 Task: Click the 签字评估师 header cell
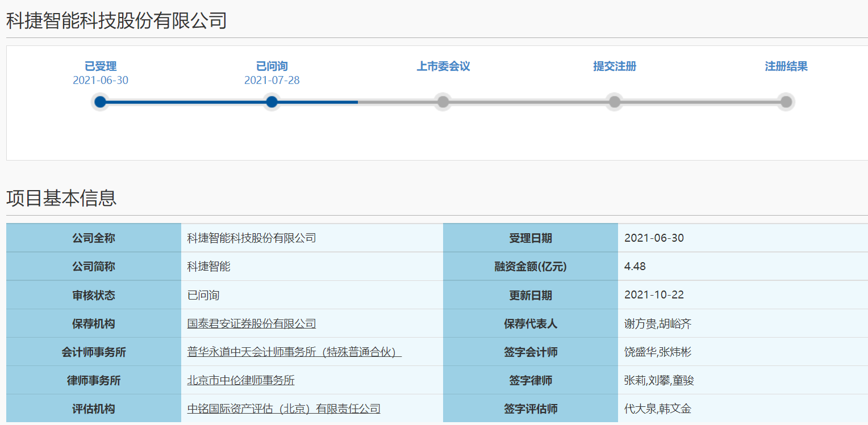[x=531, y=409]
